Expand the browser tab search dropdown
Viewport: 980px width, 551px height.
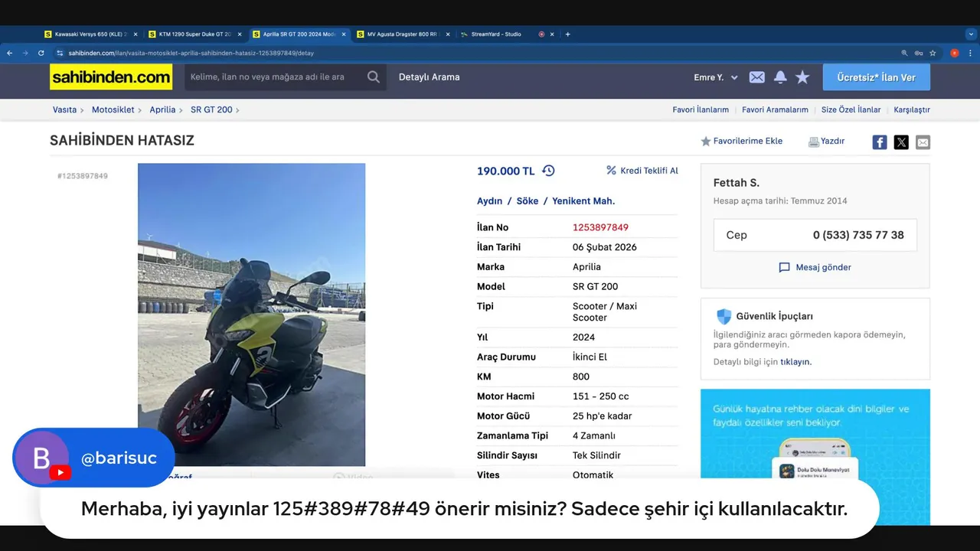(971, 34)
